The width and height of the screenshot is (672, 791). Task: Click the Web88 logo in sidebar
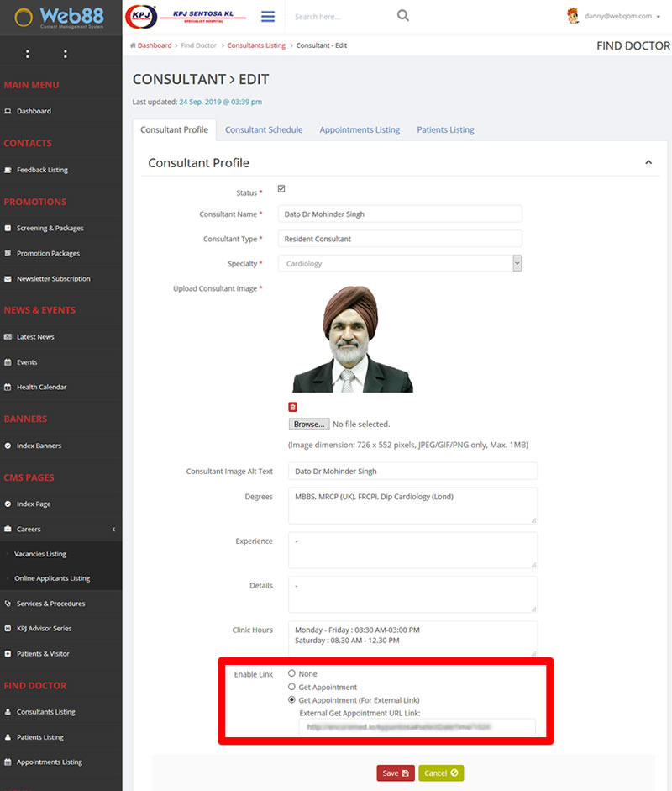[60, 17]
